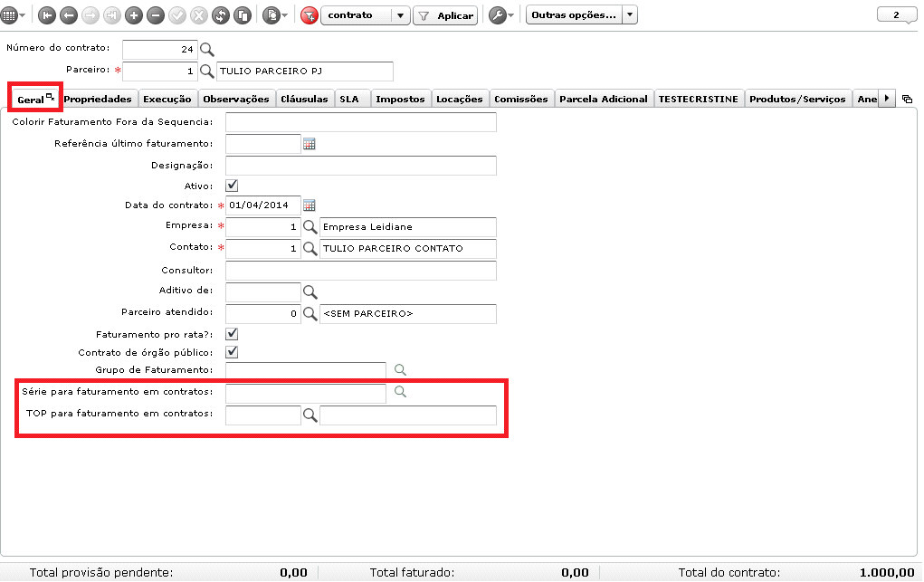Screen dimensions: 924x582
Task: Search Empresa with magnifier icon
Action: [310, 227]
